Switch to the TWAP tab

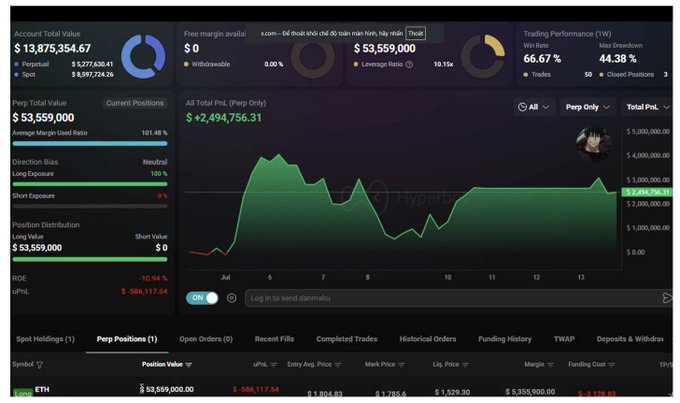564,339
